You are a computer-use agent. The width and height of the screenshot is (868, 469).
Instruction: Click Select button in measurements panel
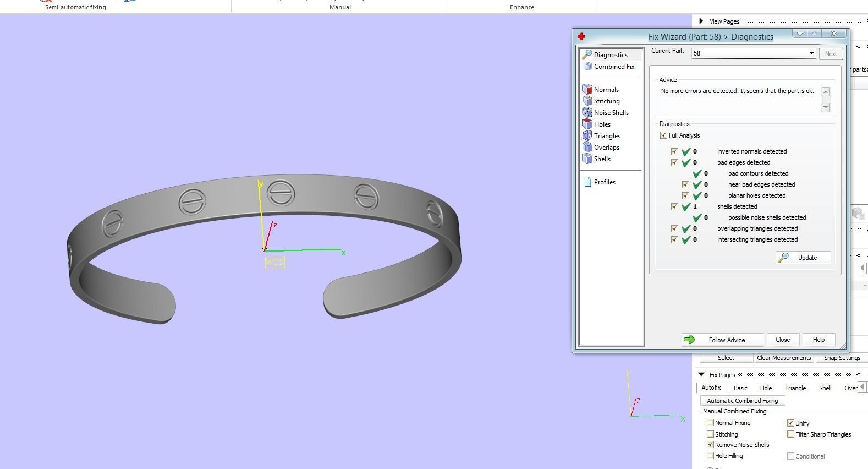click(726, 358)
